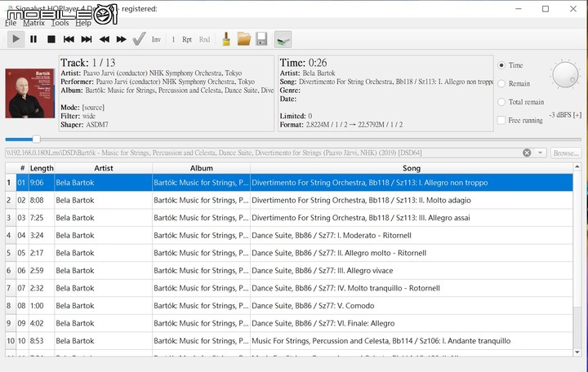Enable the Free running checkbox

pyautogui.click(x=501, y=120)
